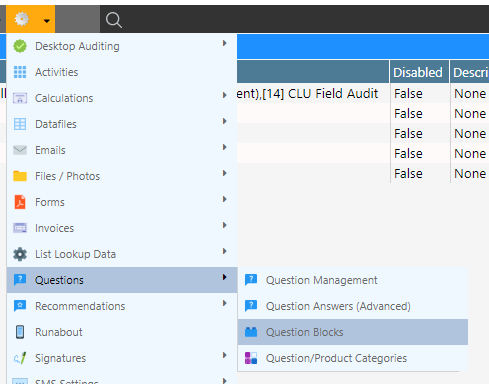Click the Recommendations star bubble icon
Image resolution: width=489 pixels, height=384 pixels.
(20, 306)
